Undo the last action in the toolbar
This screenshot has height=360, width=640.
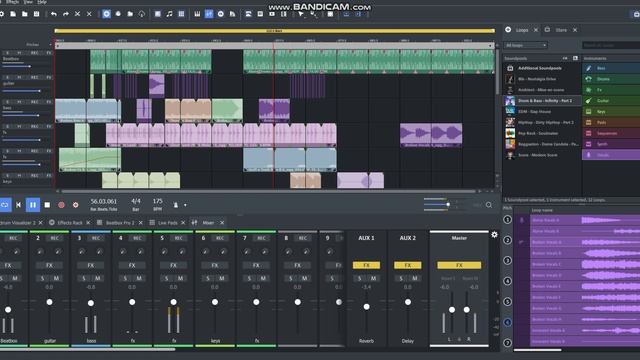[53, 14]
